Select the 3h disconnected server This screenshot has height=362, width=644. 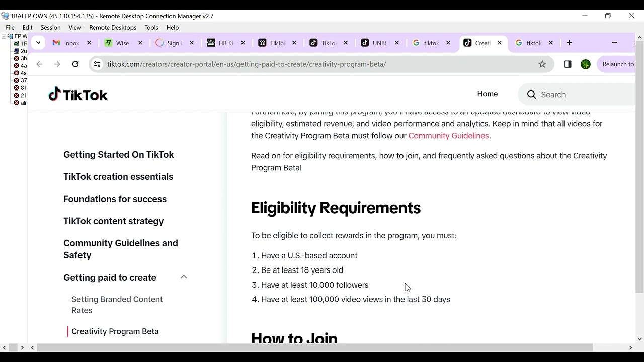point(21,58)
